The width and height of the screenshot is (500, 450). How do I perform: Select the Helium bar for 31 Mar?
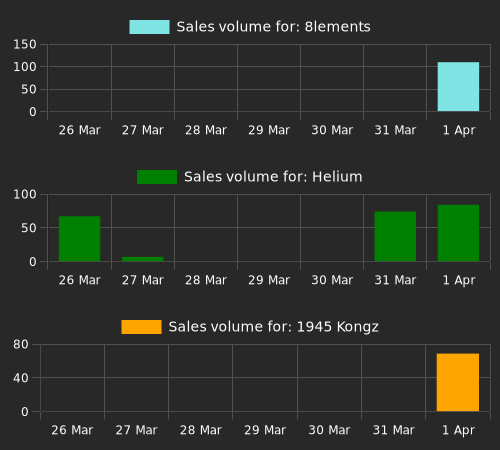395,236
